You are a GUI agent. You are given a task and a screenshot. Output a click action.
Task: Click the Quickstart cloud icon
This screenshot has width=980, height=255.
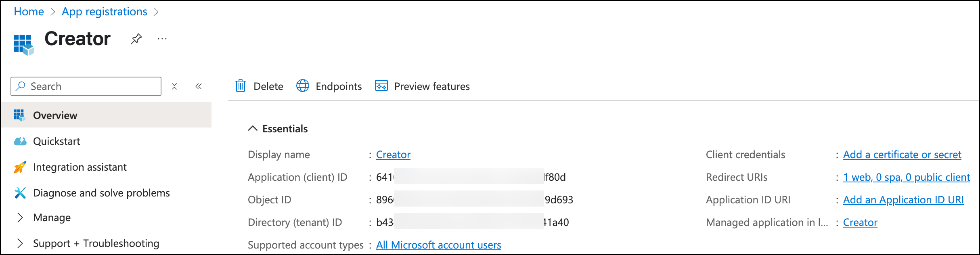20,141
